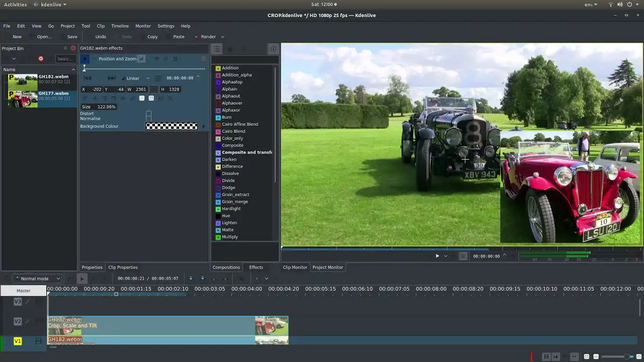The width and height of the screenshot is (644, 362).
Task: Click the red delete icon in Project Bin
Action: [x=41, y=59]
